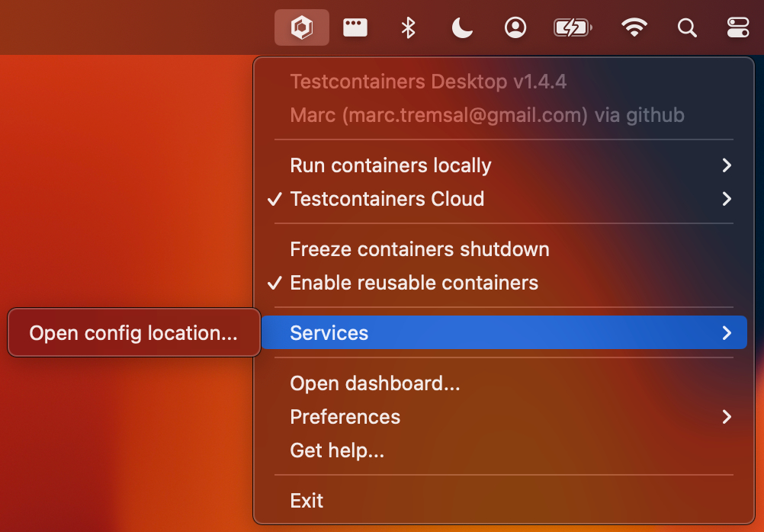Expand the Services submenu chevron
764x532 pixels.
(727, 333)
